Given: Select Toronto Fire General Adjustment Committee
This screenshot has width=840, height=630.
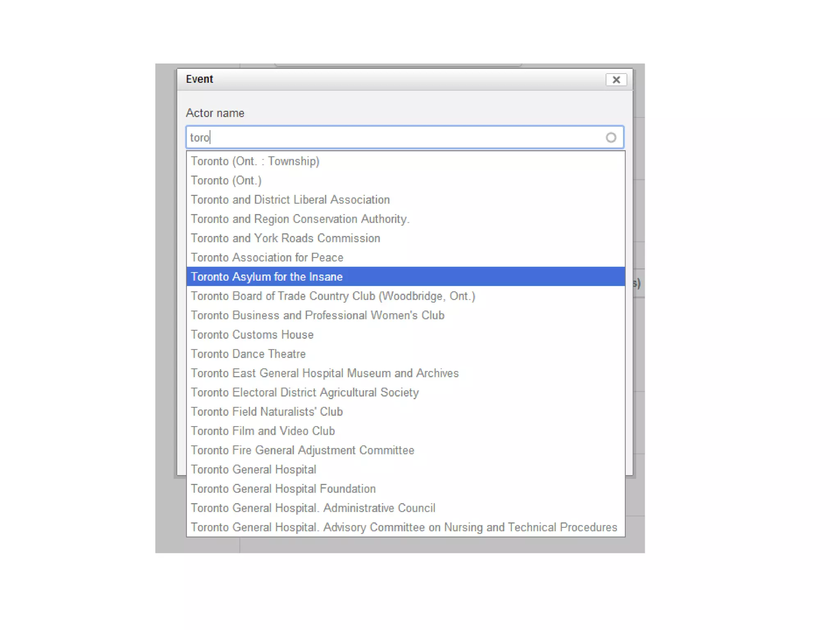Looking at the screenshot, I should point(302,450).
